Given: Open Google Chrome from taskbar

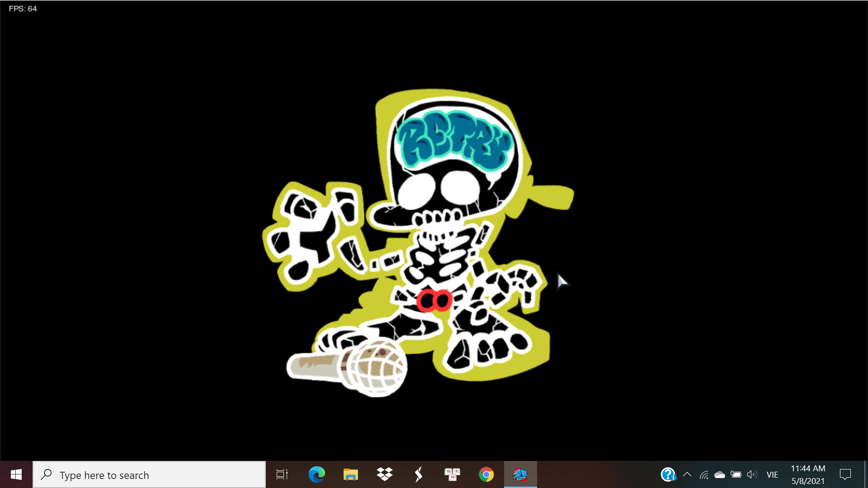Looking at the screenshot, I should click(486, 475).
